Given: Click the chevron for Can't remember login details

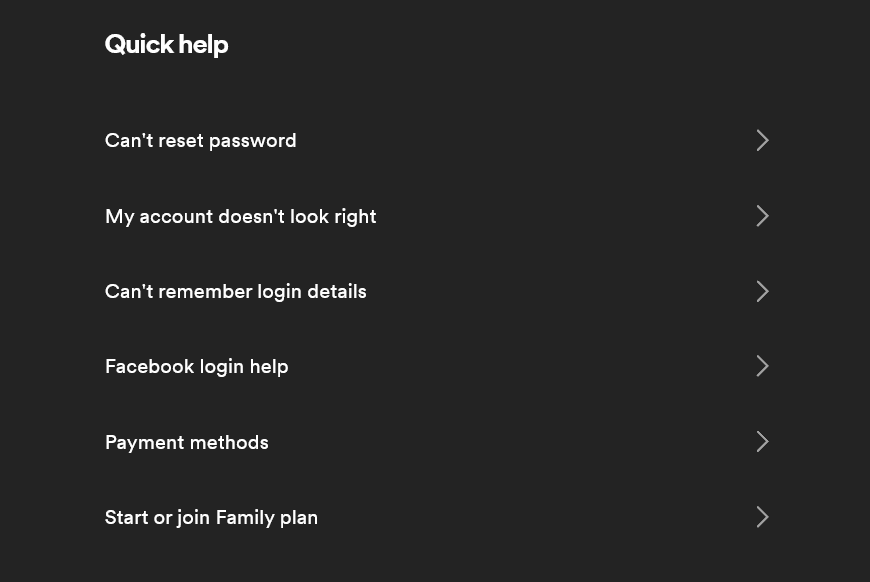Looking at the screenshot, I should point(762,291).
